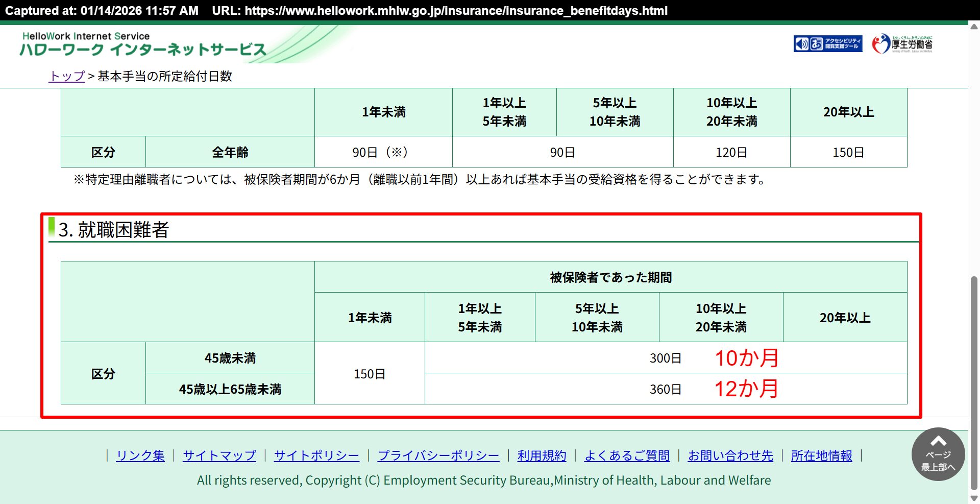This screenshot has height=504, width=980.
Task: Jump to page top with round arrow button
Action: [x=938, y=454]
